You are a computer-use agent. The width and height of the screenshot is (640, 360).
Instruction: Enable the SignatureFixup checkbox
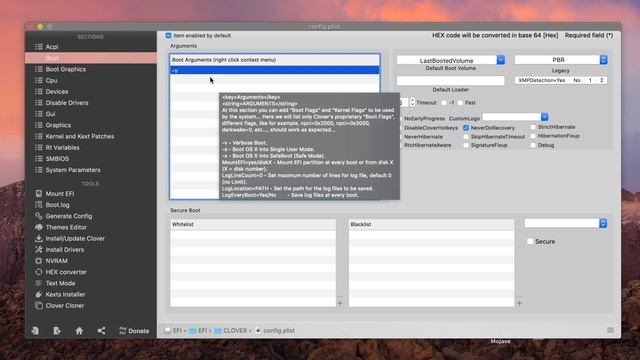(466, 145)
